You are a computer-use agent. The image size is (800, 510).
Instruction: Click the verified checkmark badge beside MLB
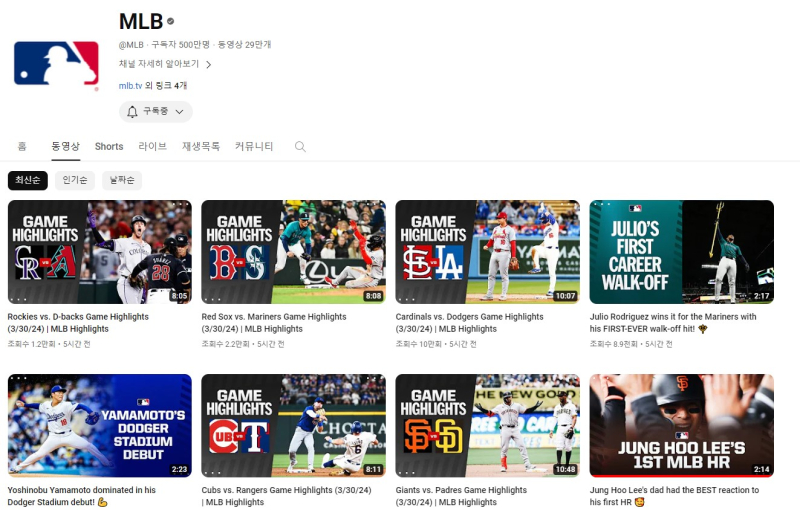coord(170,21)
